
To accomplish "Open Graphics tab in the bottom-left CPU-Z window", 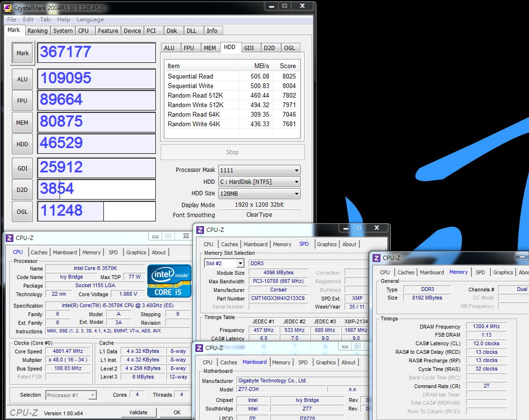I will click(136, 252).
